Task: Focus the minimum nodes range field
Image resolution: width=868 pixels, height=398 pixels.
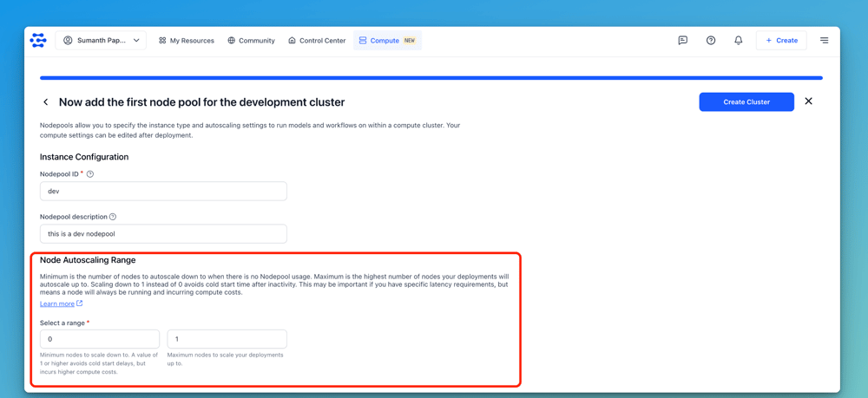Action: point(100,339)
